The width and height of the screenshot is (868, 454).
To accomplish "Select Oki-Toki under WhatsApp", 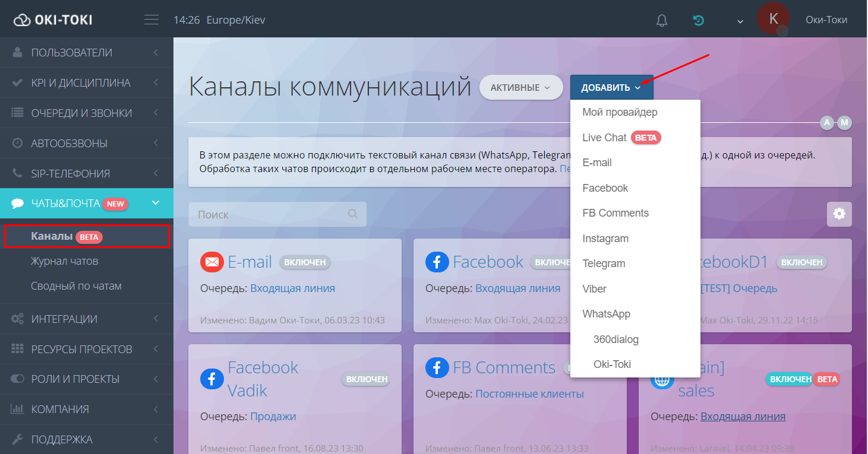I will point(635,364).
